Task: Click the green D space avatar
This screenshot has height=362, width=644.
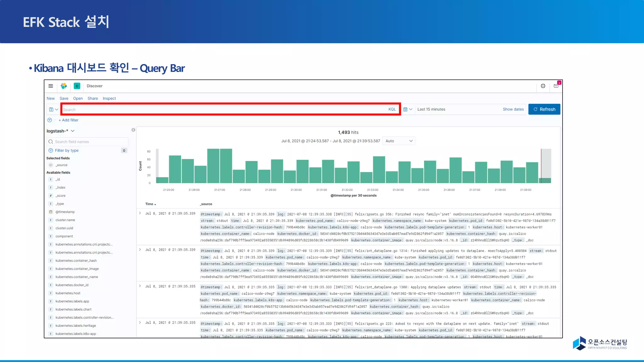Action: pyautogui.click(x=77, y=86)
